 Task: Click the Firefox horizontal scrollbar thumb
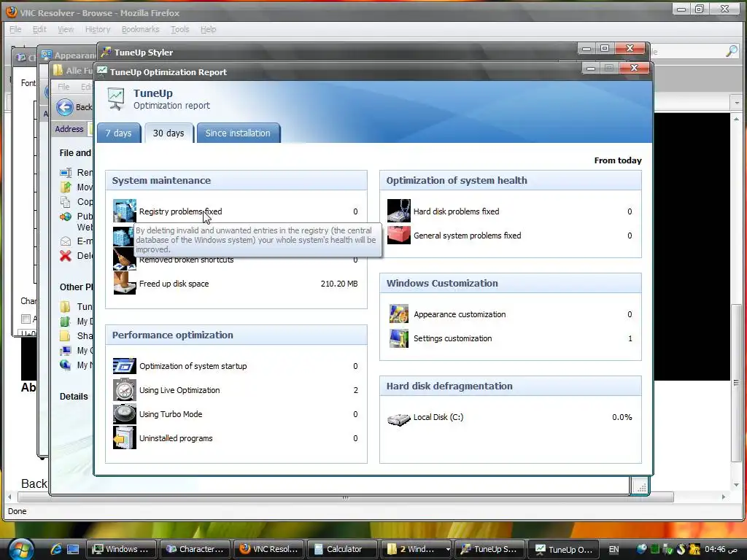(345, 497)
